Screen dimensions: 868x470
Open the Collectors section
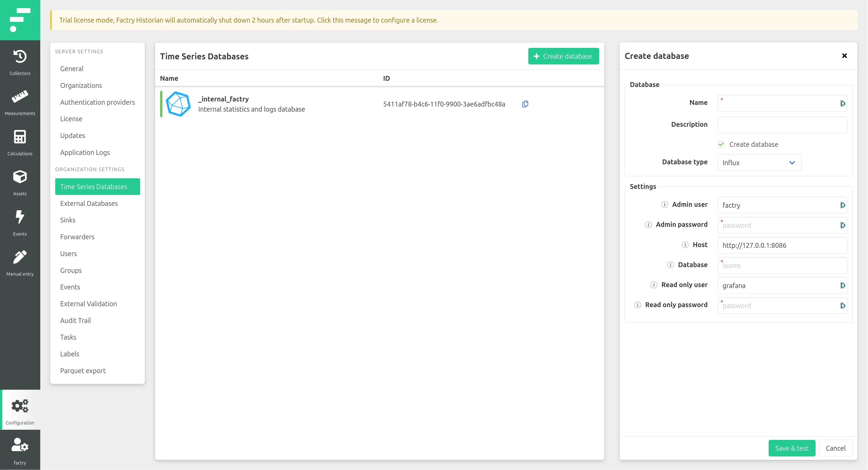coord(20,62)
